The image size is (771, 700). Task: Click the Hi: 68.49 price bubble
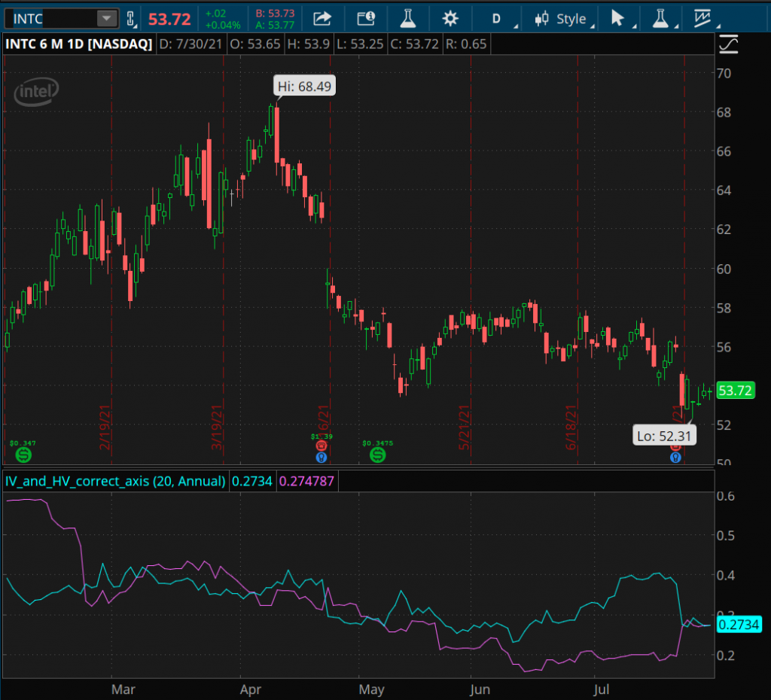(x=304, y=86)
